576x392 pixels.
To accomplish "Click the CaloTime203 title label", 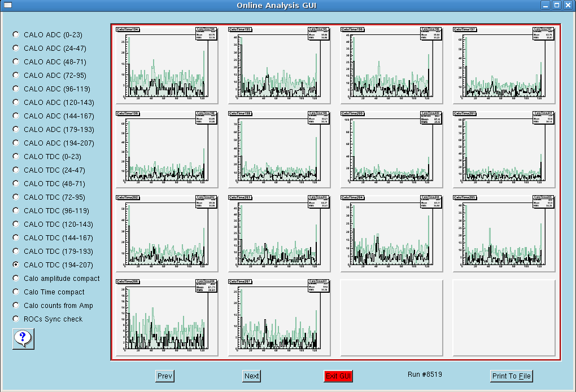I will point(240,197).
